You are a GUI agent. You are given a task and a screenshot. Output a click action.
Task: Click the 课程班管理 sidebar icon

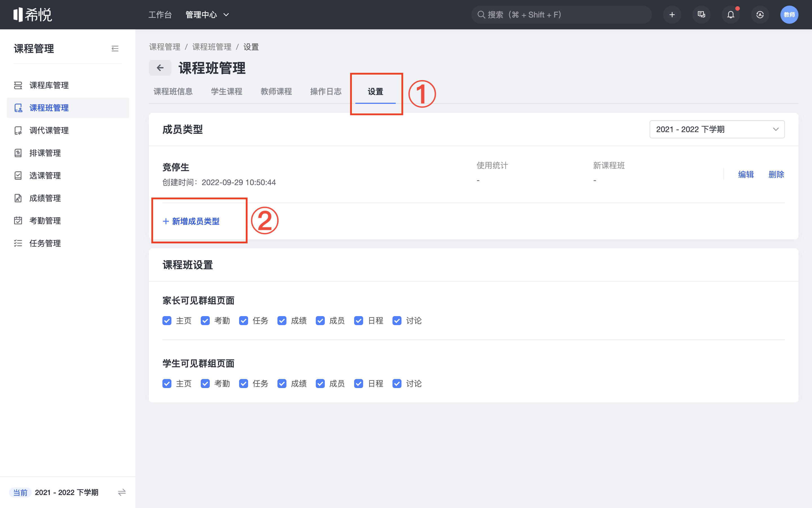(18, 108)
